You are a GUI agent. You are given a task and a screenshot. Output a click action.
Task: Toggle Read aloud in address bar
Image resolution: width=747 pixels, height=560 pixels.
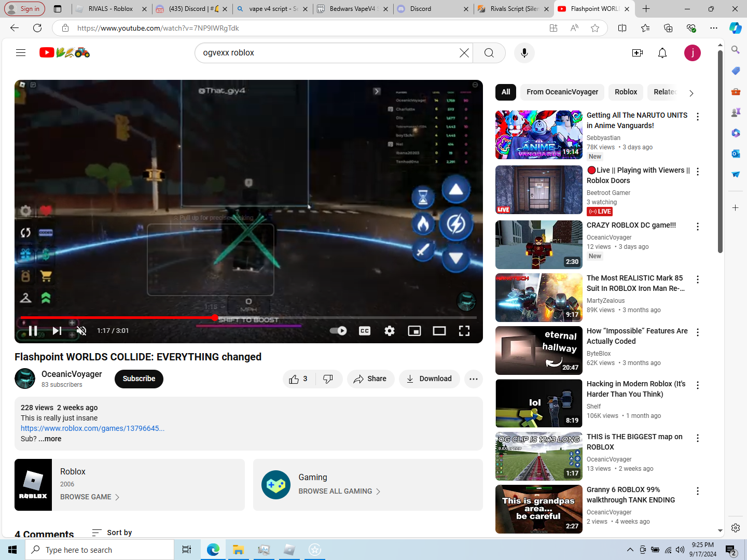pos(574,28)
